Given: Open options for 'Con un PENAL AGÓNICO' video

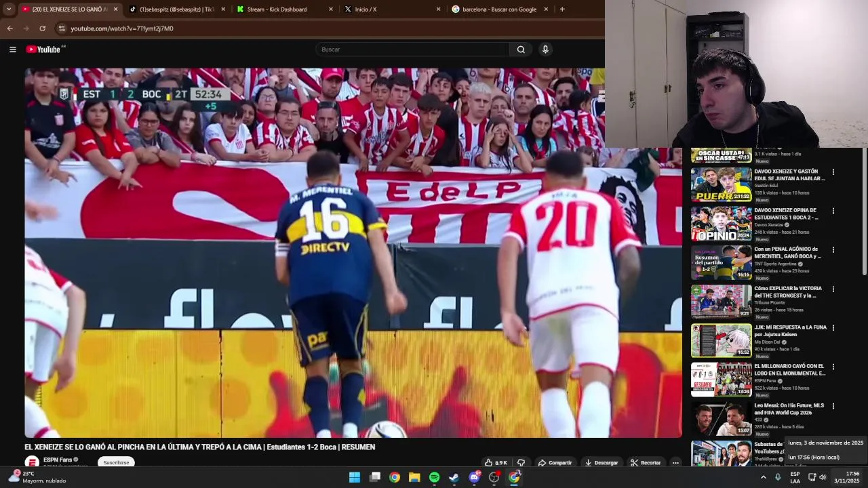Looking at the screenshot, I should (x=833, y=250).
